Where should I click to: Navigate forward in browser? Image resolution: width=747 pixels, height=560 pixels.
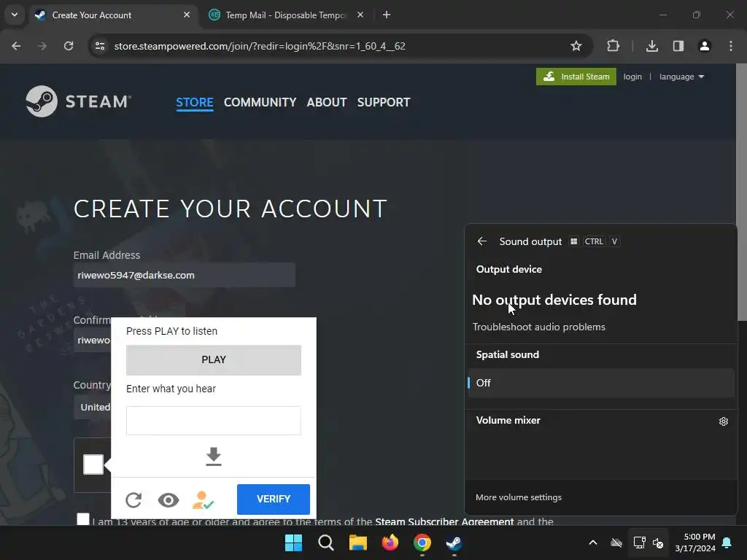click(42, 46)
